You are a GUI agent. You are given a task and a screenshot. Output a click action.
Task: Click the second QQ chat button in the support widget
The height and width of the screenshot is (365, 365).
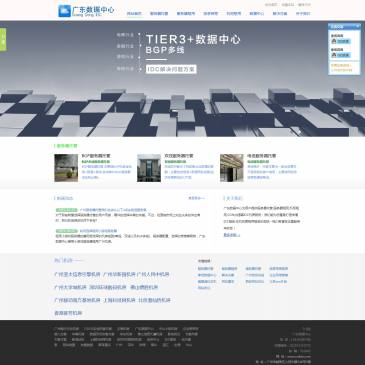click(341, 55)
